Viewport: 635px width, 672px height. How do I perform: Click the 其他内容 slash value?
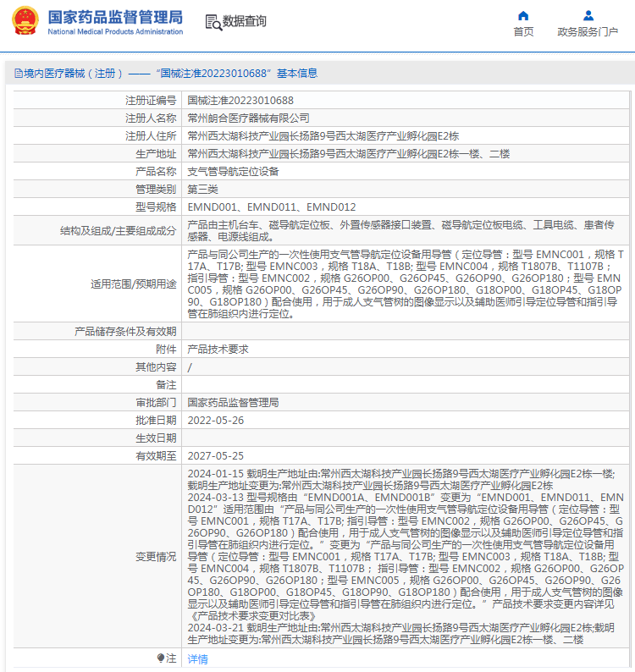click(190, 367)
